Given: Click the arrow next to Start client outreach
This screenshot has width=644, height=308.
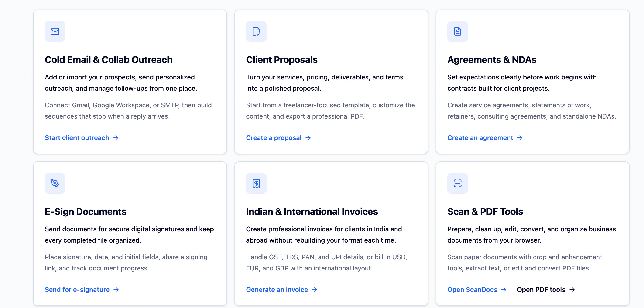Looking at the screenshot, I should (116, 138).
